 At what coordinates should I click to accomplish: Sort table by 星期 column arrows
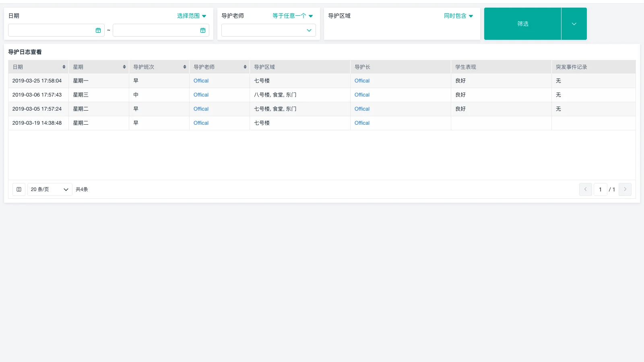124,67
